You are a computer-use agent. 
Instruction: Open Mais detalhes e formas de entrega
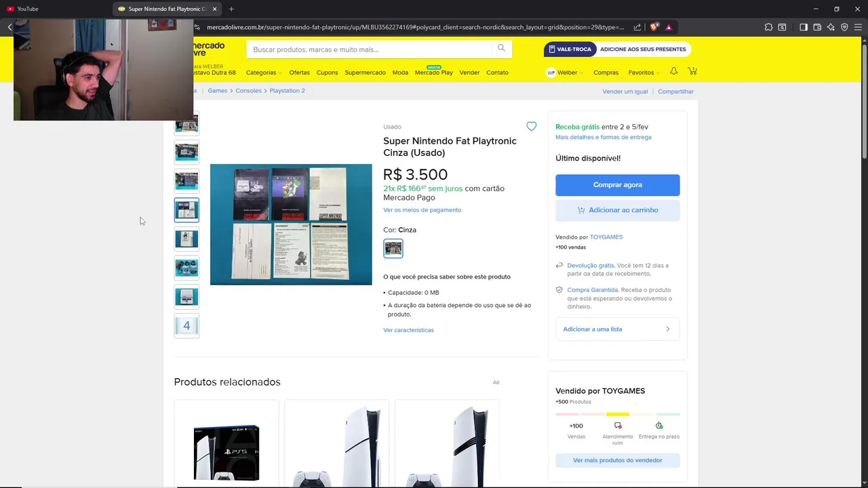(x=604, y=137)
